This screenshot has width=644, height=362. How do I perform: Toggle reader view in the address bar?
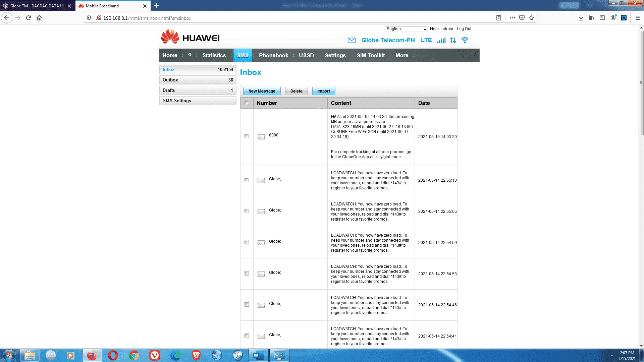pyautogui.click(x=499, y=18)
